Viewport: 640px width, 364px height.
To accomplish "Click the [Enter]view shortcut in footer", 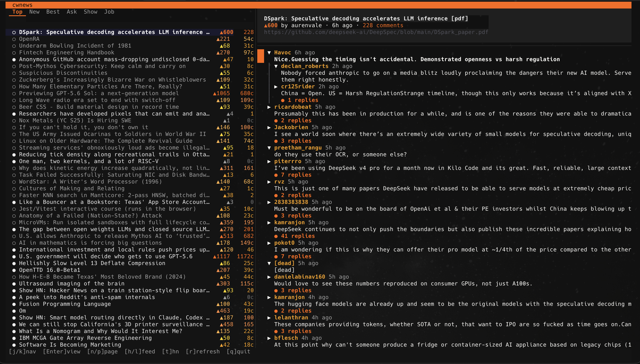I will click(62, 351).
